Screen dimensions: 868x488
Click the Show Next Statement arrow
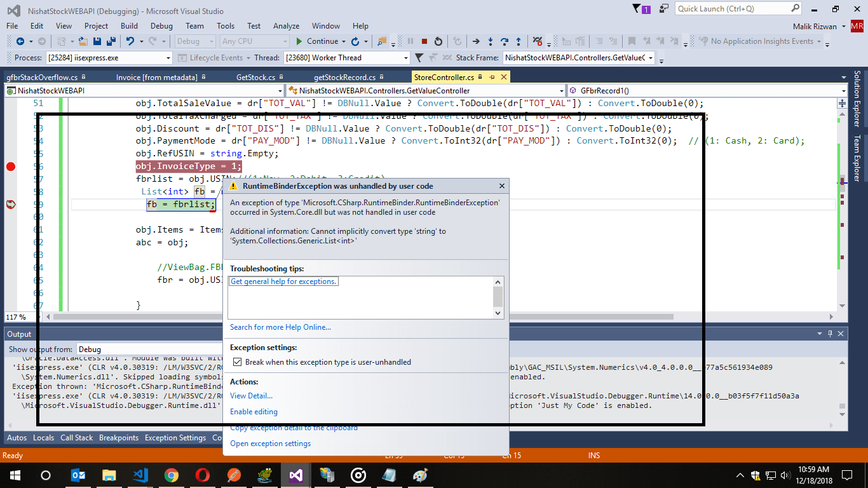[476, 41]
